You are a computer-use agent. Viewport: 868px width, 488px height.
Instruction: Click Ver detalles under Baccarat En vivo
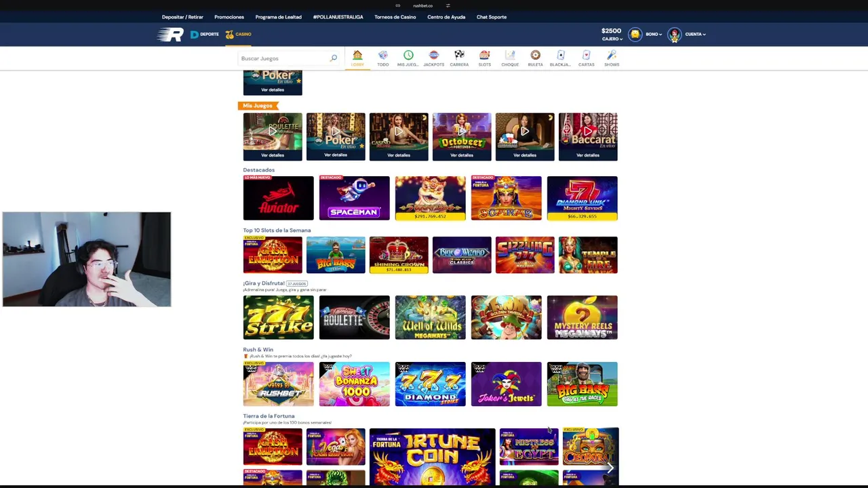(588, 155)
